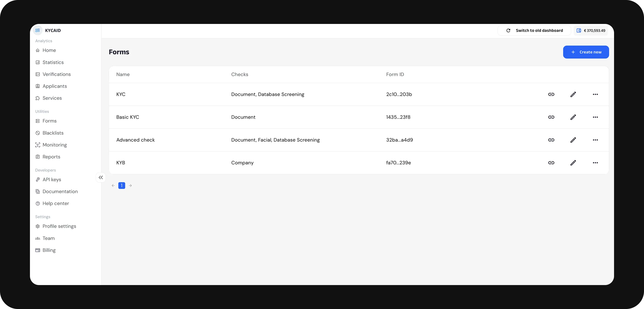This screenshot has width=644, height=309.
Task: Open the more options menu for KYB row
Action: pyautogui.click(x=596, y=163)
